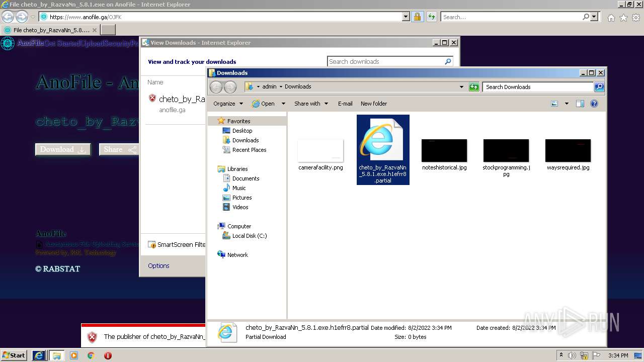The height and width of the screenshot is (362, 644).
Task: Select Libraries in navigation pane
Action: (237, 169)
